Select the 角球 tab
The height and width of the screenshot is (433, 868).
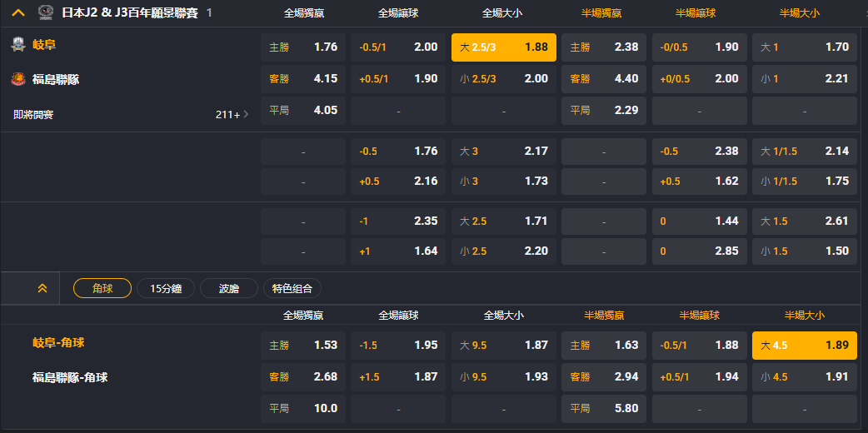pyautogui.click(x=102, y=288)
